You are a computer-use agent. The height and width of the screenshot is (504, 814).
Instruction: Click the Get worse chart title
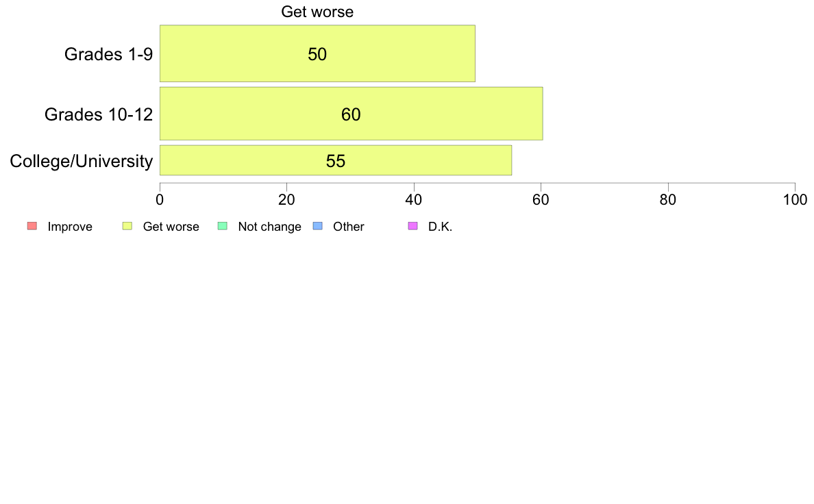(x=317, y=12)
